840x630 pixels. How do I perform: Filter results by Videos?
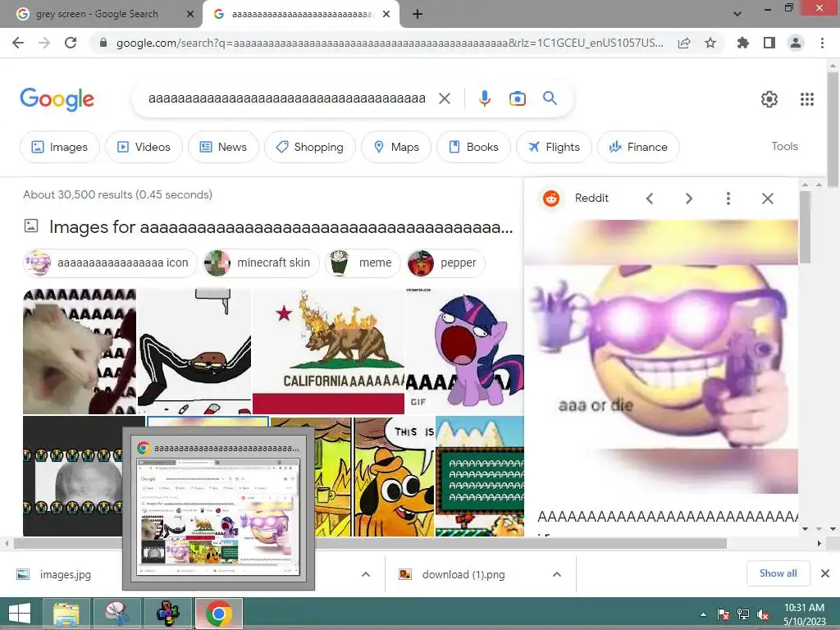(x=144, y=147)
